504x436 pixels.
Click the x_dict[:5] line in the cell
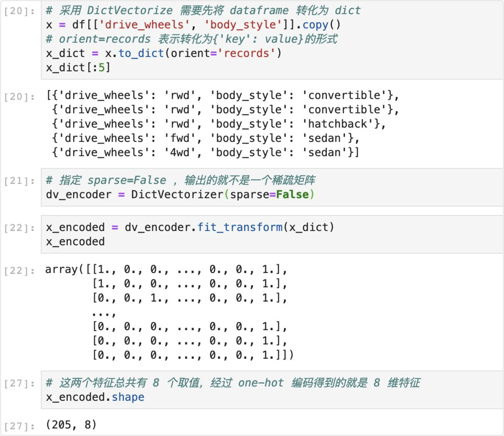78,68
